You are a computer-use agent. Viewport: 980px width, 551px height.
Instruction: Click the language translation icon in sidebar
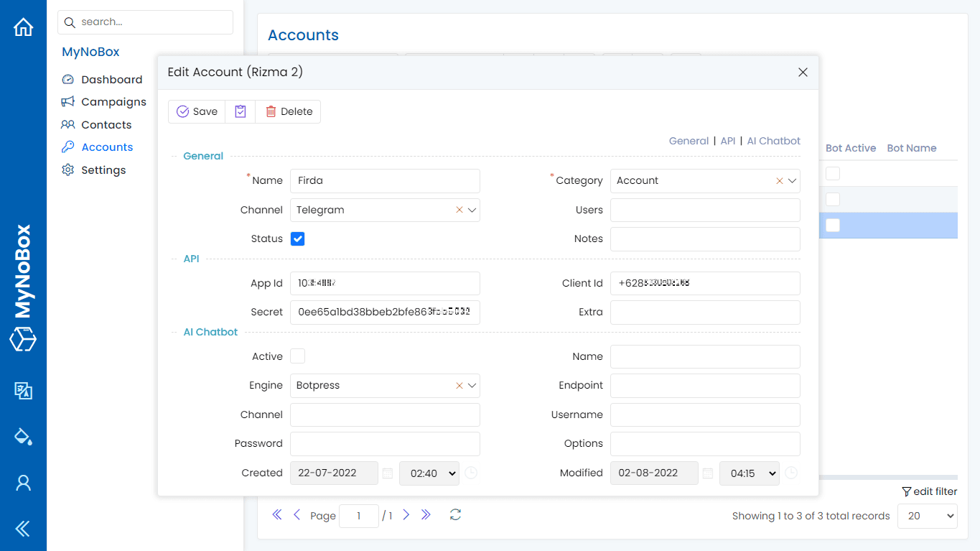click(23, 391)
